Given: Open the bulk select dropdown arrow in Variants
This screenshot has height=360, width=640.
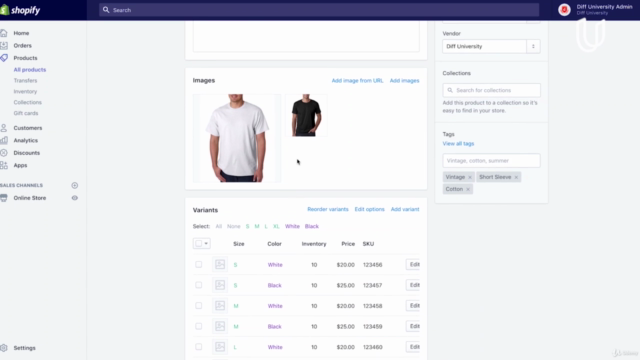Looking at the screenshot, I should tap(206, 244).
